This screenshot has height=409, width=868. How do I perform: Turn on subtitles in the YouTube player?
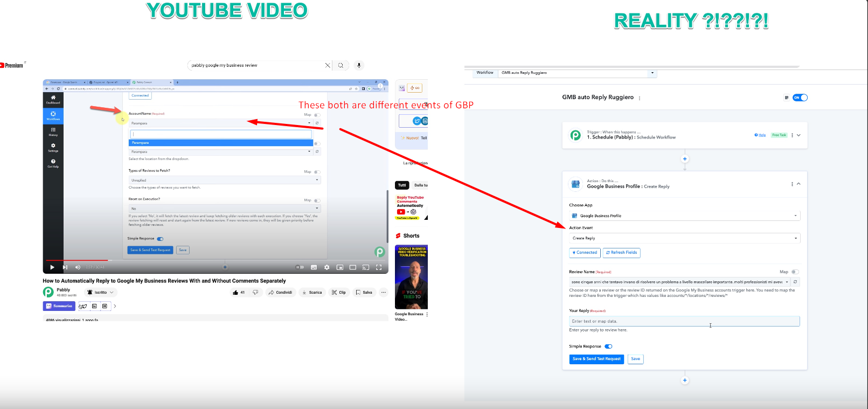pos(314,267)
